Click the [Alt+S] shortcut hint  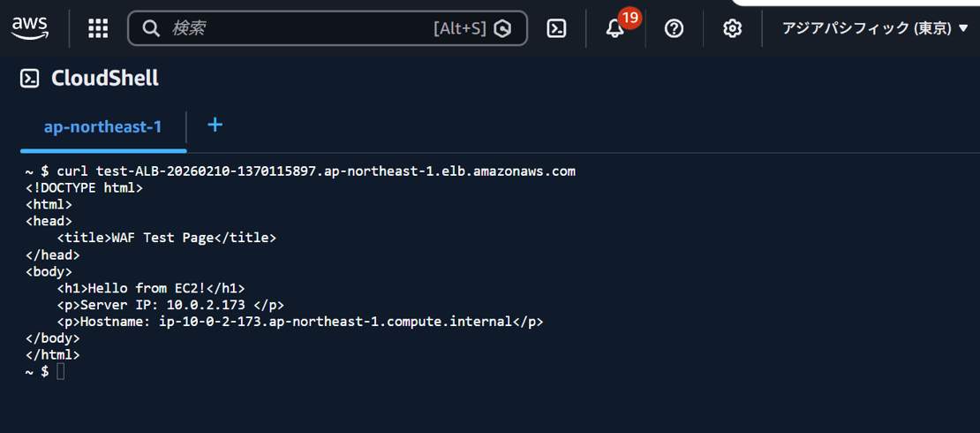459,28
